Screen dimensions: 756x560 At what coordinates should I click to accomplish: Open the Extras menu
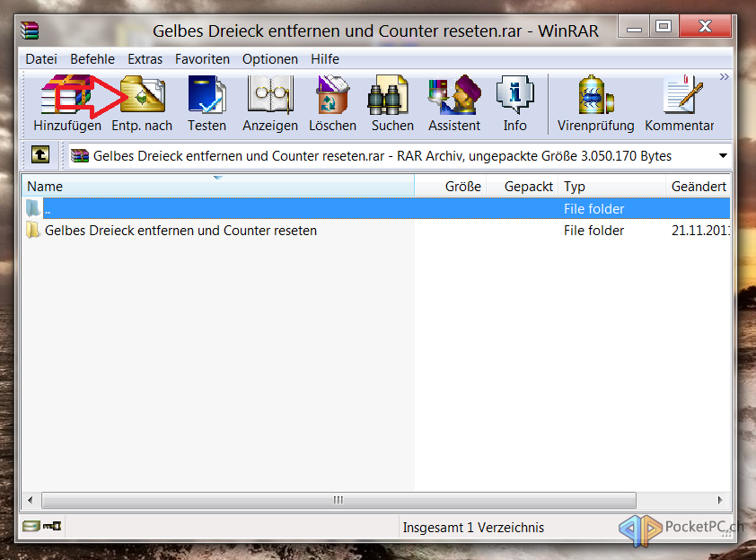[145, 59]
